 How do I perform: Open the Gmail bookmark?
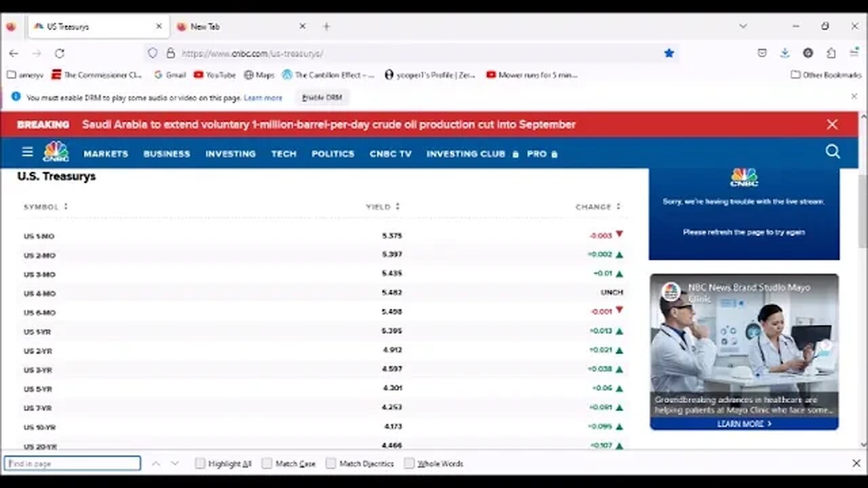[x=170, y=75]
